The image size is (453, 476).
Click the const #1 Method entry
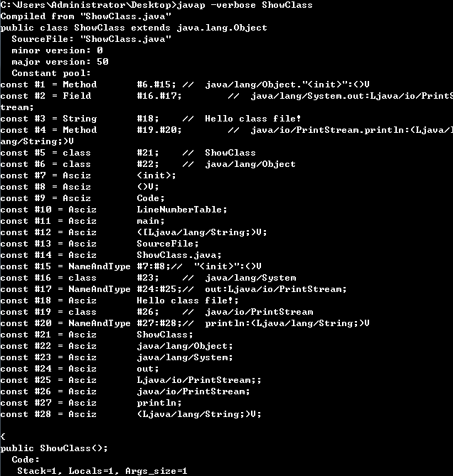point(48,85)
